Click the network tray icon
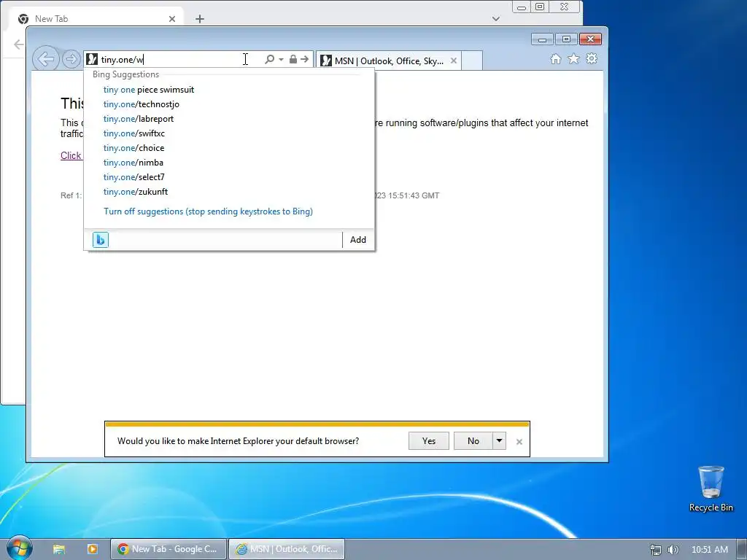The height and width of the screenshot is (560, 747). [656, 550]
